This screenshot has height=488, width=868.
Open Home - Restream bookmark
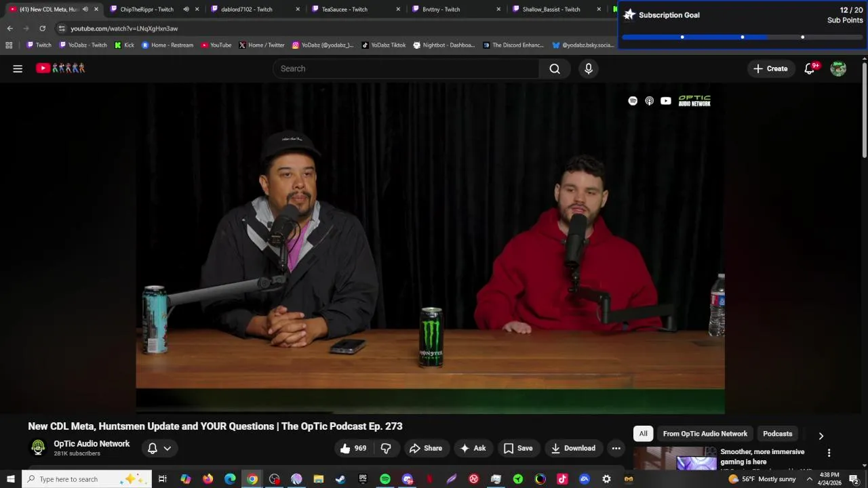[167, 45]
